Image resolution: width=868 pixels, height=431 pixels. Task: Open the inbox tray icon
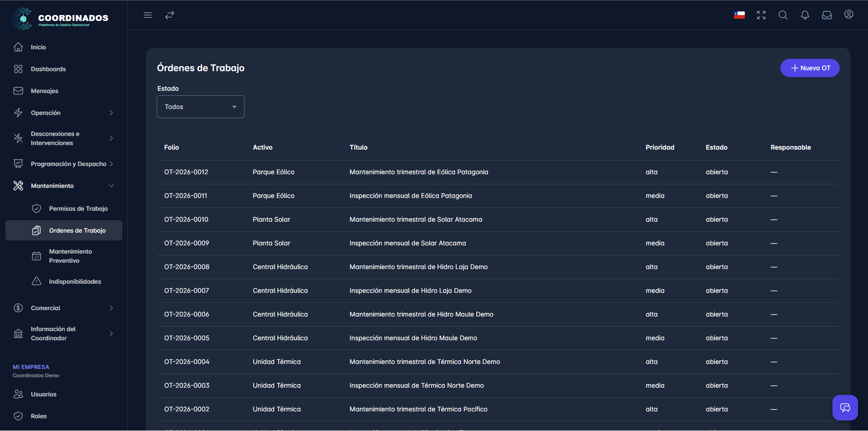click(827, 15)
